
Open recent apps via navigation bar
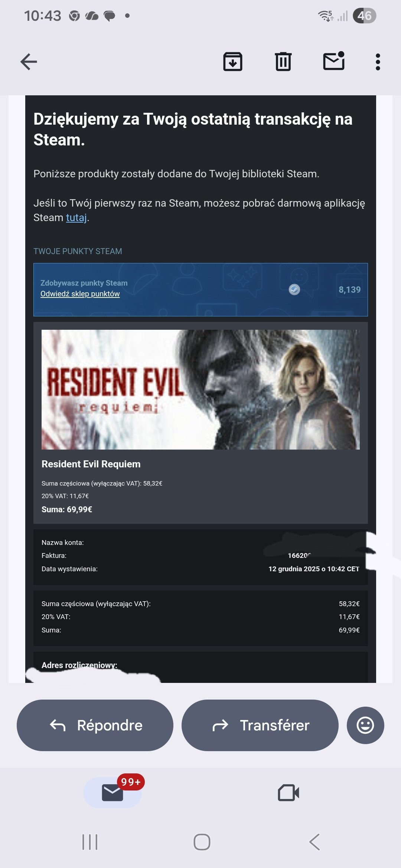[90, 842]
